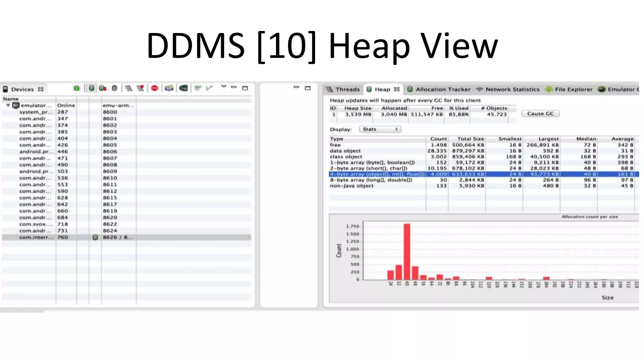This screenshot has width=644, height=362.
Task: Maximize the Devices panel
Action: click(x=245, y=88)
